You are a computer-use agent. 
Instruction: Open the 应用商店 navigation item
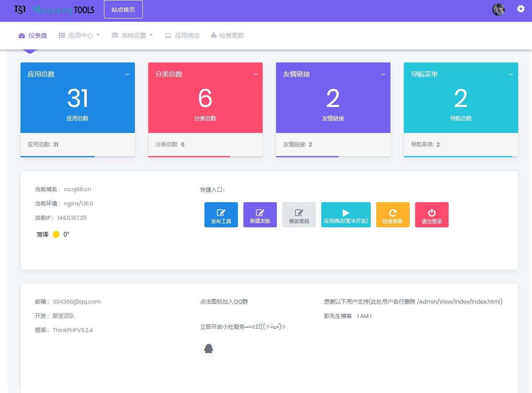coord(182,36)
